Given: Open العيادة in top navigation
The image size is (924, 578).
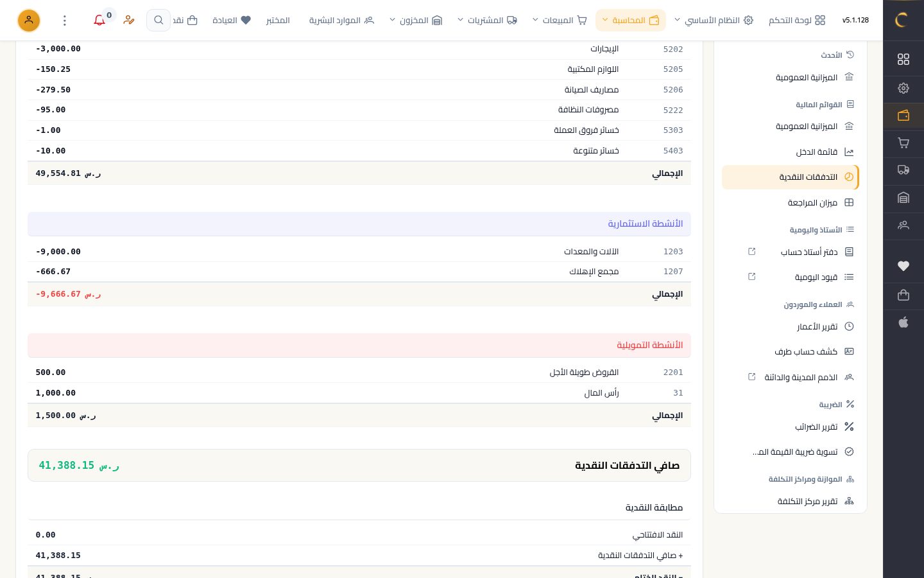Looking at the screenshot, I should pyautogui.click(x=232, y=21).
